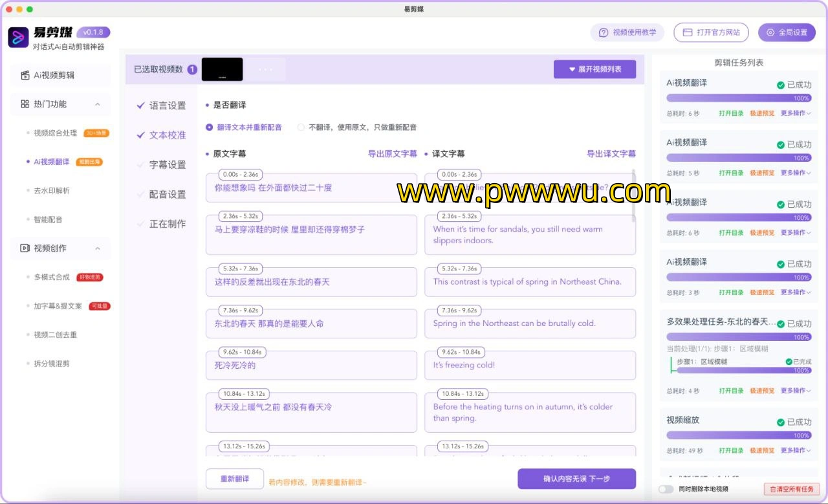The height and width of the screenshot is (504, 828).
Task: Edit original subtitle 你能想象吗 在外面都快过二十度
Action: coord(311,188)
